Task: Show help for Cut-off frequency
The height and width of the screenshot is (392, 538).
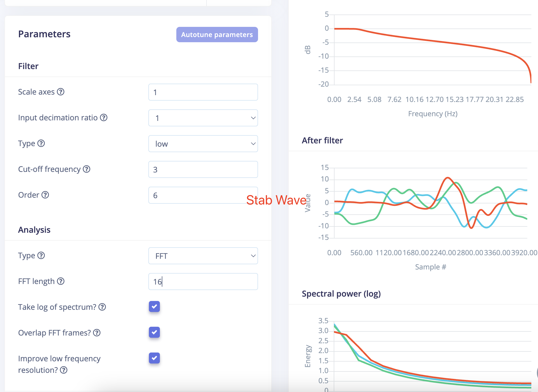Action: pyautogui.click(x=87, y=169)
